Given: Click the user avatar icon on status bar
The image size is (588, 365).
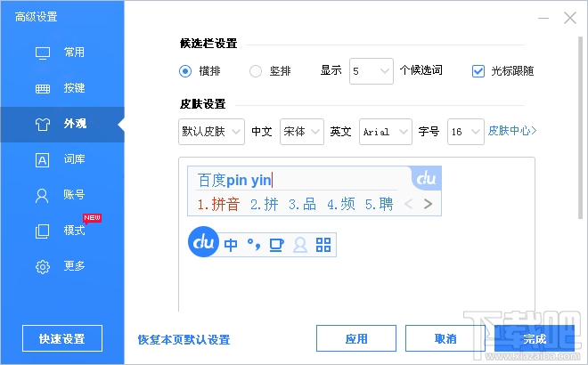Looking at the screenshot, I should pyautogui.click(x=300, y=245).
